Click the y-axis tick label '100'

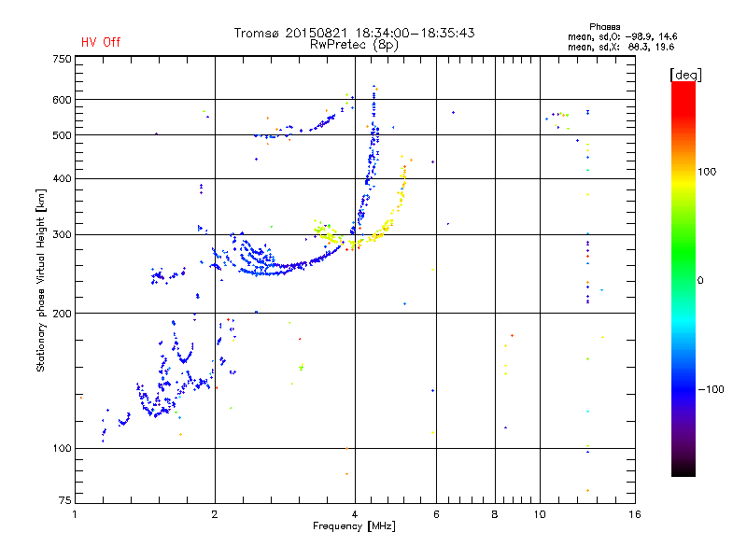[62, 448]
